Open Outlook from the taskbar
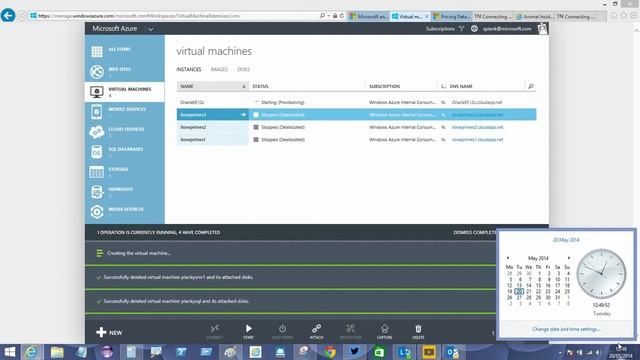Image resolution: width=640 pixels, height=360 pixels. pos(453,352)
